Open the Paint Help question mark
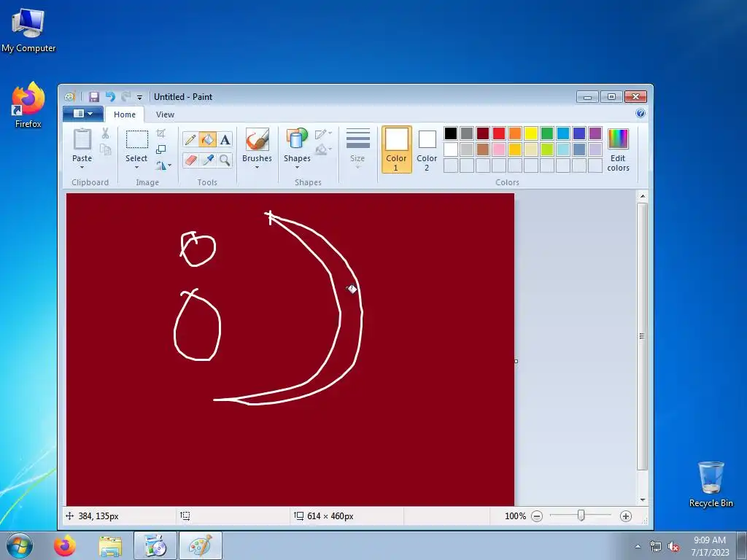Viewport: 747px width, 560px height. pyautogui.click(x=640, y=113)
